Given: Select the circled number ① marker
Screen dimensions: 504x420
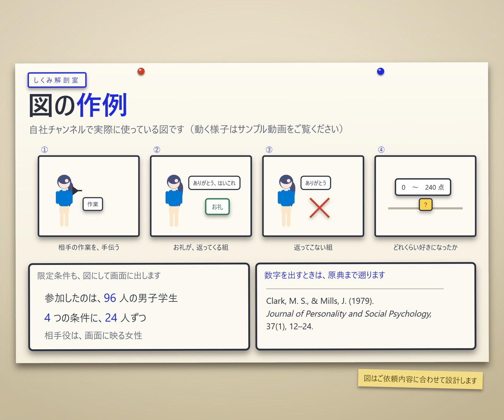Looking at the screenshot, I should click(x=45, y=150).
